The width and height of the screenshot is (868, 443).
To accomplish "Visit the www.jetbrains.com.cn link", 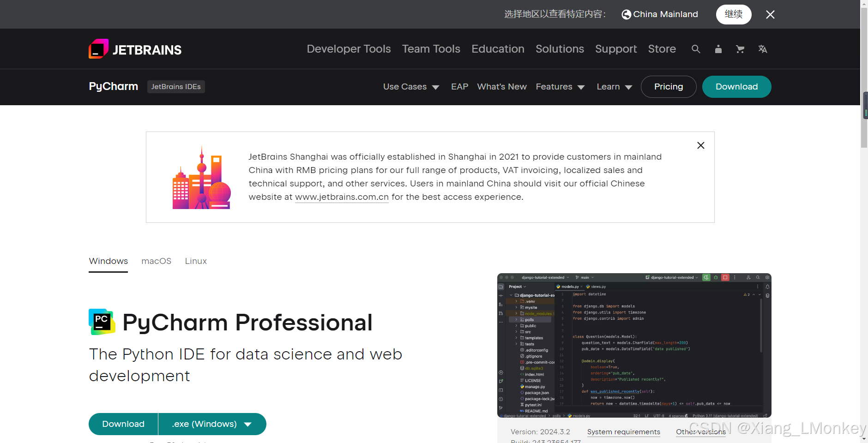I will point(342,197).
